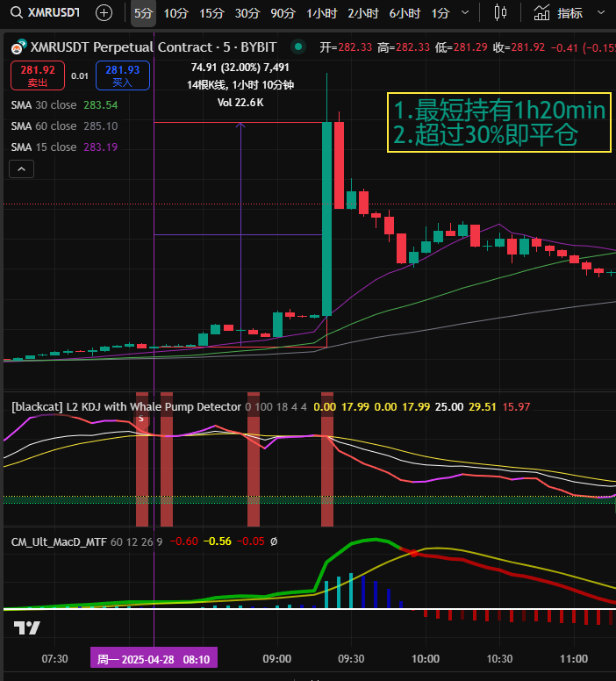Screen dimensions: 616x681
Task: Open the 指标 indicators menu
Action: [558, 13]
